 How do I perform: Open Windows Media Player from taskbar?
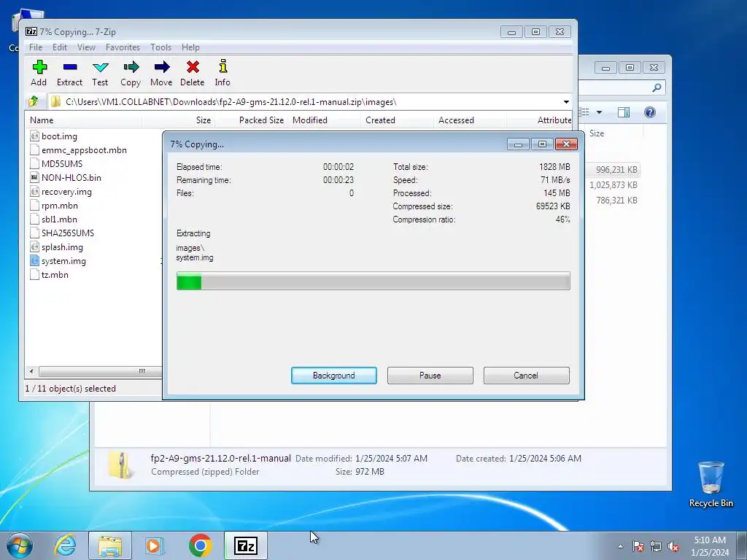point(155,545)
